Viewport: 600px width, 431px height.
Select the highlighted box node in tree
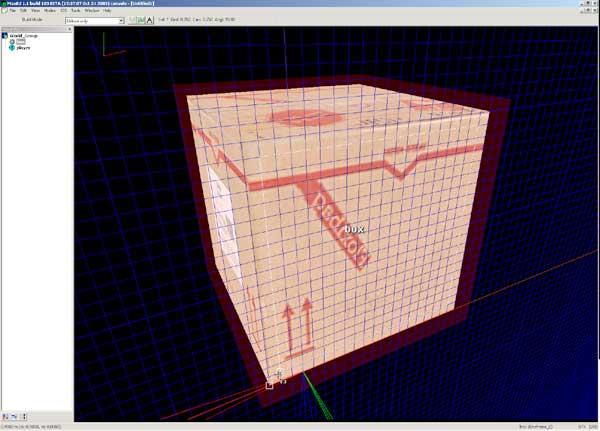click(21, 42)
